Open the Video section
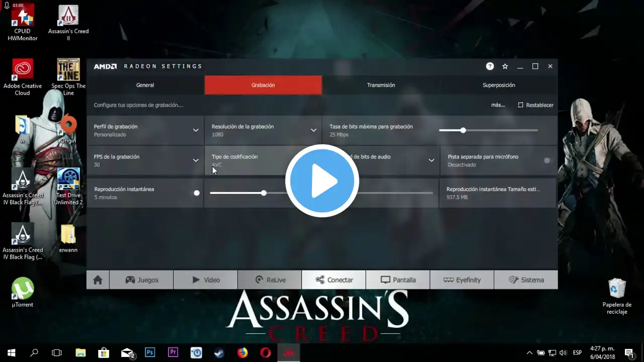644x362 pixels. [205, 280]
